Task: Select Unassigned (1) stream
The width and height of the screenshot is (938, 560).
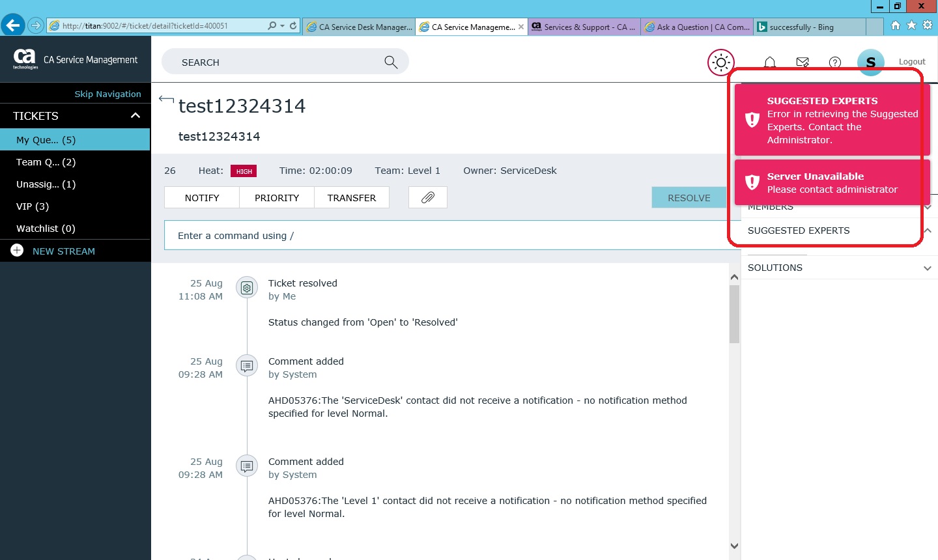Action: (75, 184)
